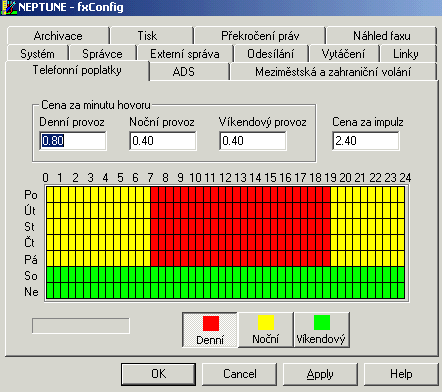Select the Telefonní poplatky tab
Image resolution: width=442 pixels, height=392 pixels.
[77, 70]
